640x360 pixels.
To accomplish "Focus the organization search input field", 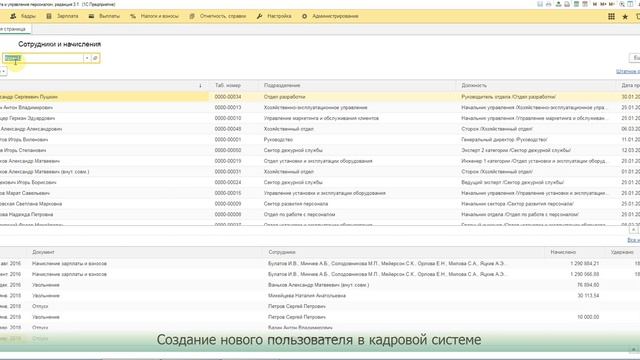I will tap(43, 58).
